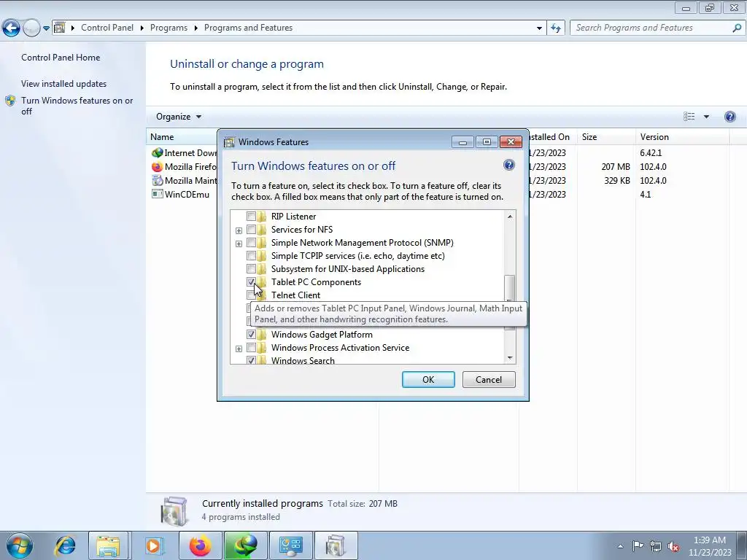
Task: Launch Firefox from the taskbar
Action: [x=201, y=545]
